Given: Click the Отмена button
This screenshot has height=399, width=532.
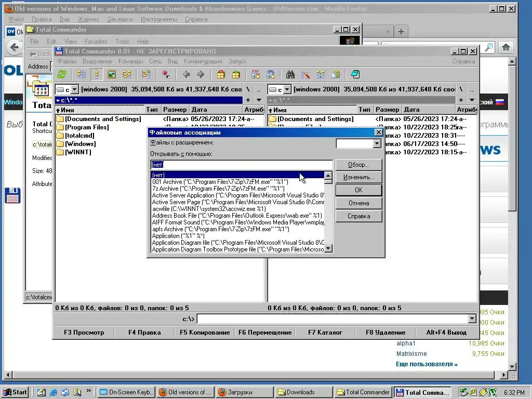Looking at the screenshot, I should [x=358, y=203].
